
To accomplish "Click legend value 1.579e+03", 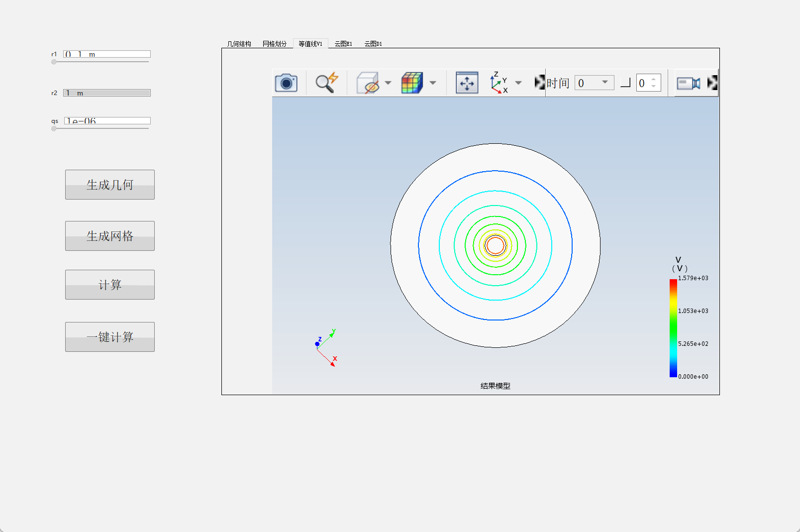I will 693,278.
